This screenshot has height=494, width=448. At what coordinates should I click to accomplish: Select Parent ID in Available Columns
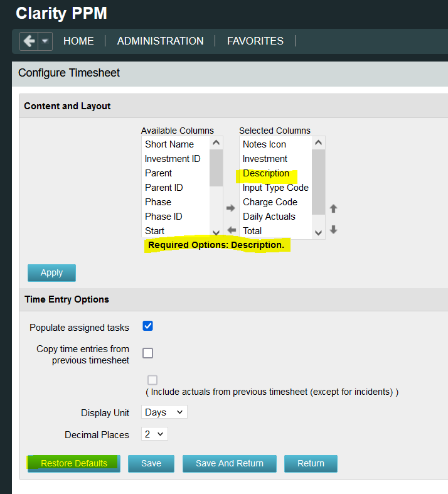pyautogui.click(x=175, y=188)
